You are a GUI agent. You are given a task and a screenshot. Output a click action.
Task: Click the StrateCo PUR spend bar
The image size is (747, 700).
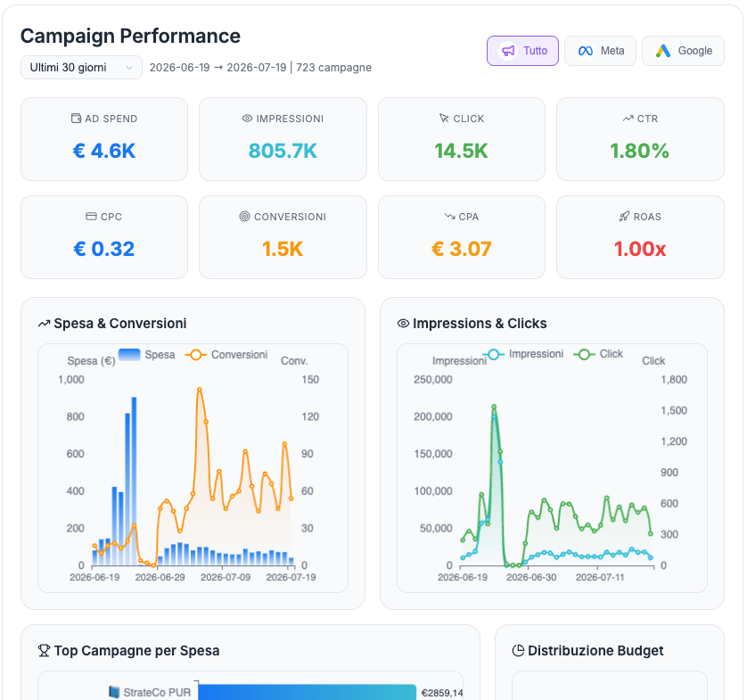pos(308,692)
